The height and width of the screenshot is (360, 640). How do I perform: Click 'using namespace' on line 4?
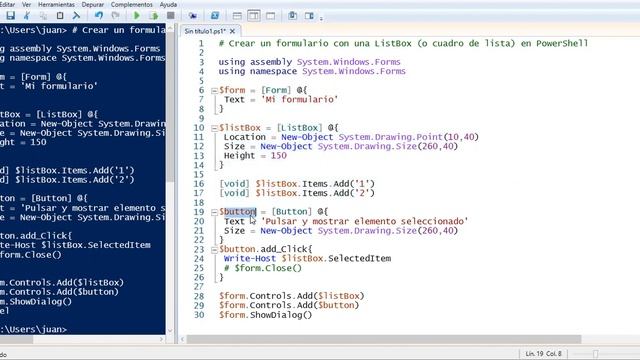[x=258, y=71]
